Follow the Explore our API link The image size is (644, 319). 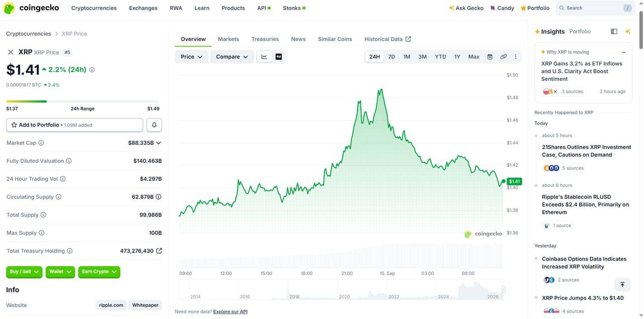click(230, 311)
